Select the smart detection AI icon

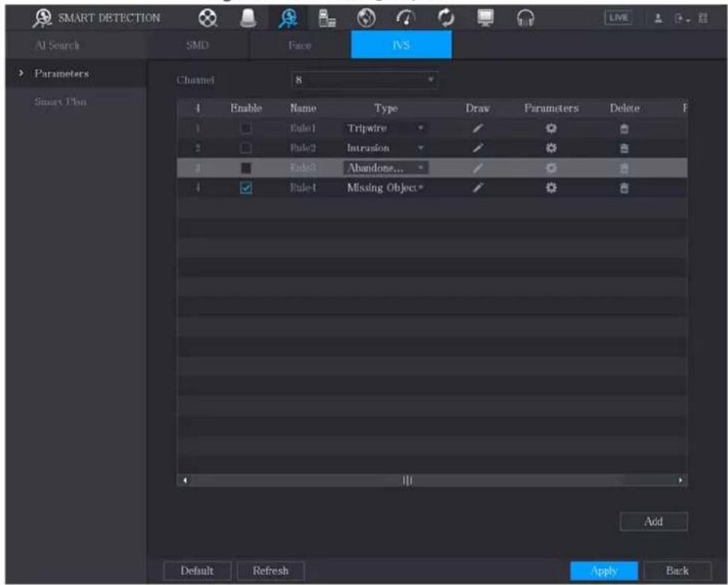[x=288, y=19]
